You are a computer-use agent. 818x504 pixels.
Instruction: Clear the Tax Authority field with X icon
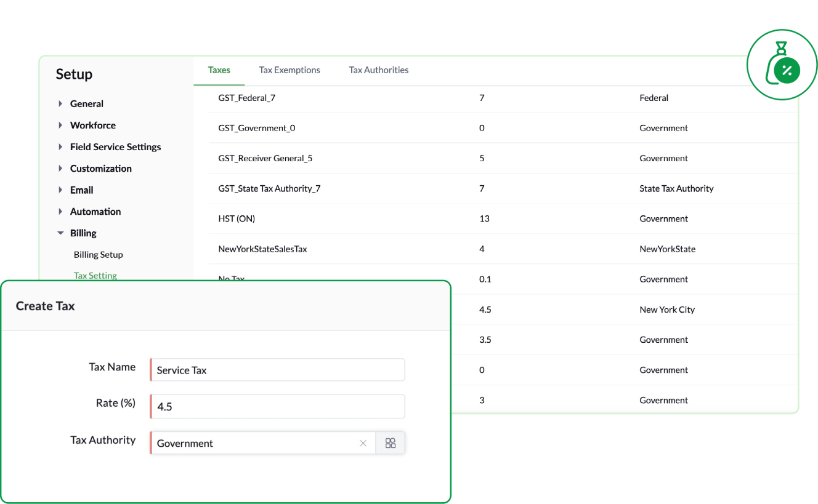[363, 443]
